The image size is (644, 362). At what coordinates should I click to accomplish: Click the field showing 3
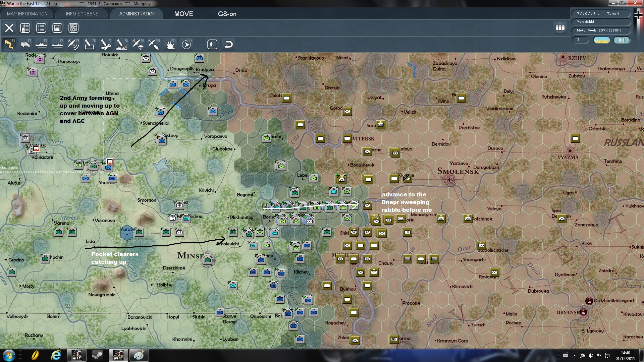pyautogui.click(x=580, y=40)
